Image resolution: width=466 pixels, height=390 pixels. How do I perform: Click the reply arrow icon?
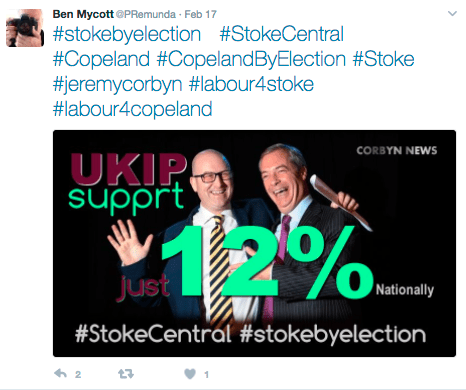pos(61,374)
